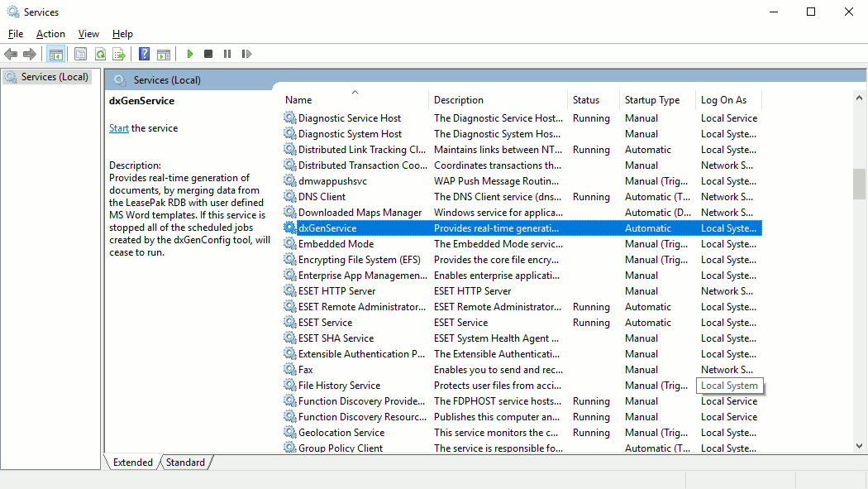Screen dimensions: 868x489
Task: Click the gear icon of dmwappushsvc
Action: tap(289, 180)
